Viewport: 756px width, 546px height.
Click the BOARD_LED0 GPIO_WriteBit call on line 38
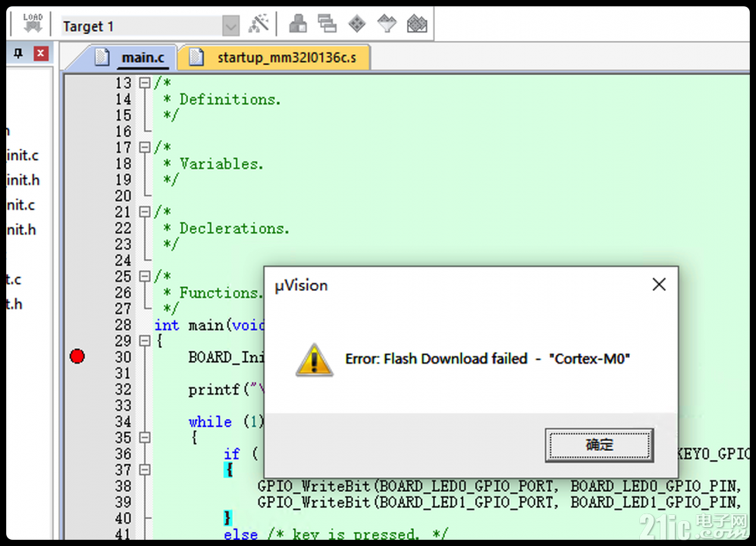[x=498, y=486]
